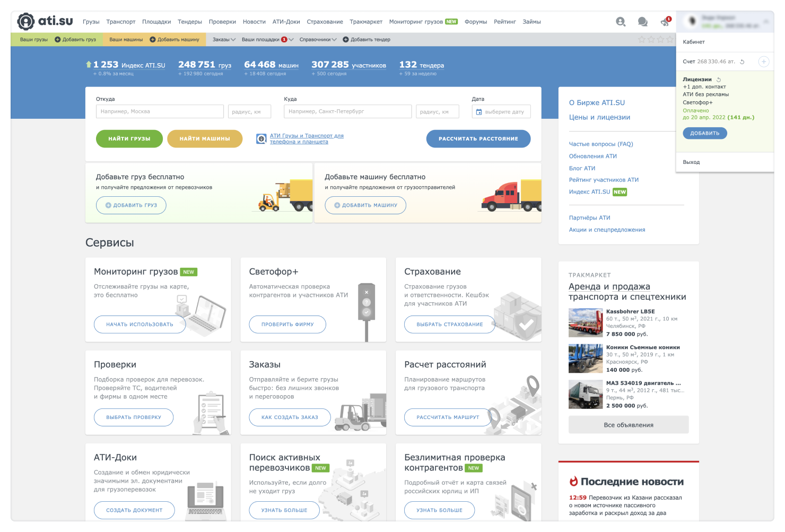Refresh the account balance next to Счет
The image size is (785, 532).
pos(742,62)
